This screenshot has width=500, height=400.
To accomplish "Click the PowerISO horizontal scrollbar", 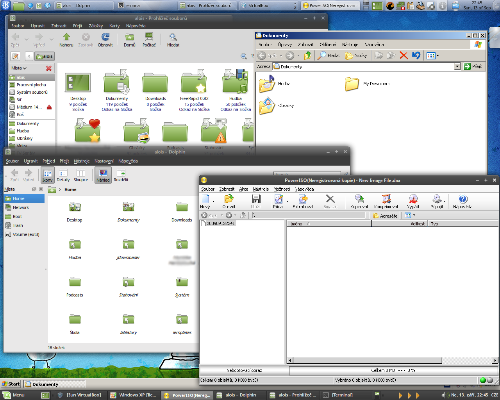I will 392,360.
